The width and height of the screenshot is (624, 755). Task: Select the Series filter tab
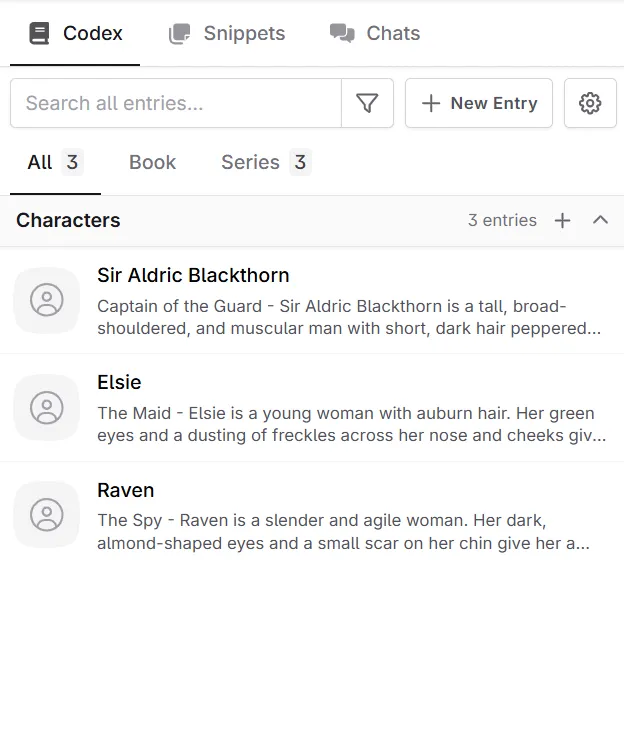coord(265,162)
